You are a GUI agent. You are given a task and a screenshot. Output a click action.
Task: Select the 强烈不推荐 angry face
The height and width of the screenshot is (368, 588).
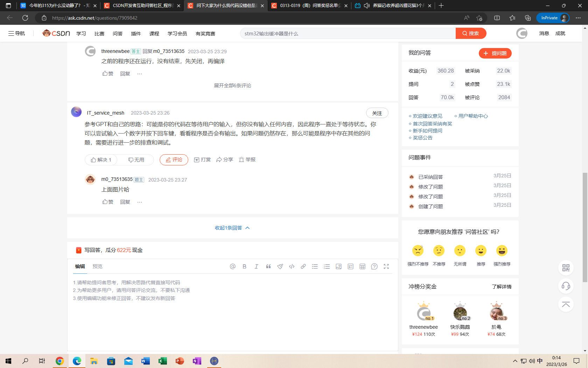(418, 251)
